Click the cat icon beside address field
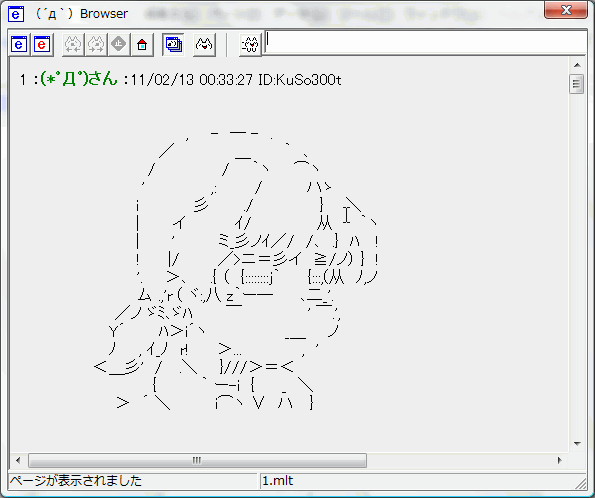Screen dimensions: 595x498 point(250,45)
